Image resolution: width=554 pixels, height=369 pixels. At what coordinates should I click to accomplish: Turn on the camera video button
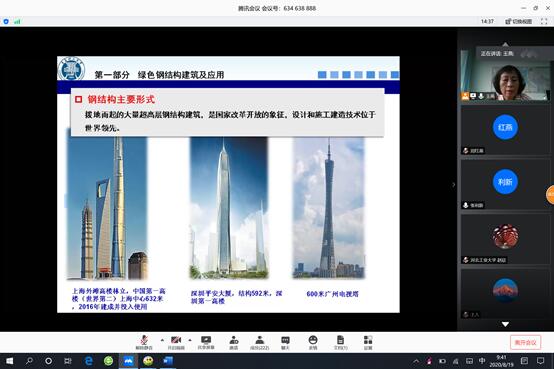coord(176,342)
